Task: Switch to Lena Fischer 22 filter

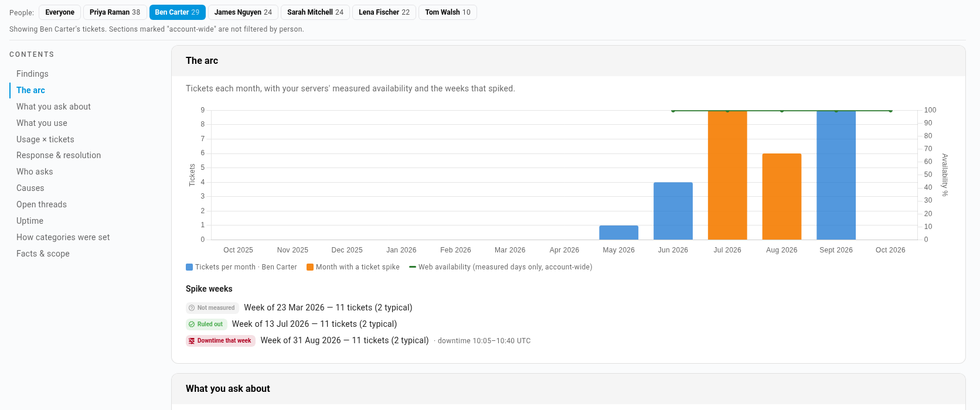Action: click(384, 12)
